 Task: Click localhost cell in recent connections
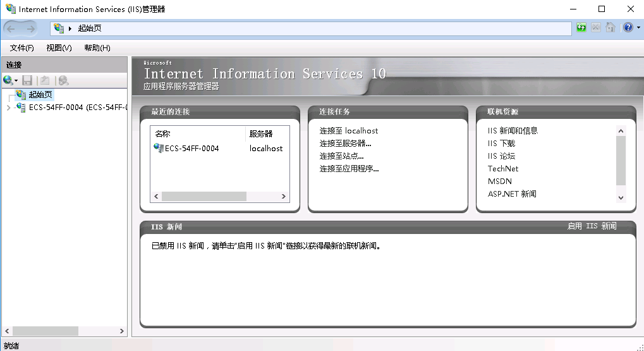(266, 149)
